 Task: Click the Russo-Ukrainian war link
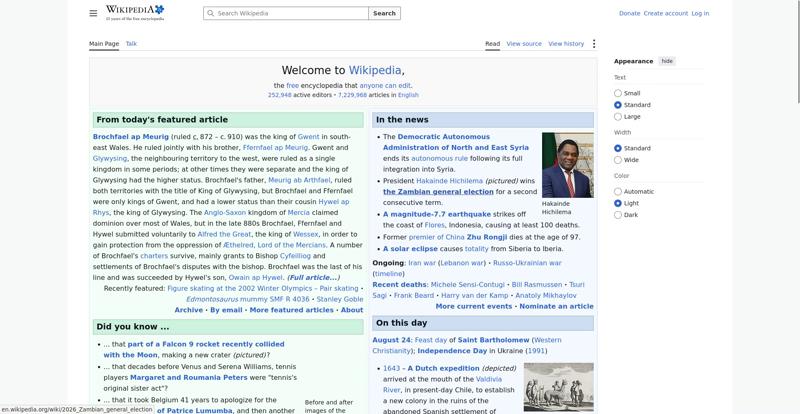527,263
